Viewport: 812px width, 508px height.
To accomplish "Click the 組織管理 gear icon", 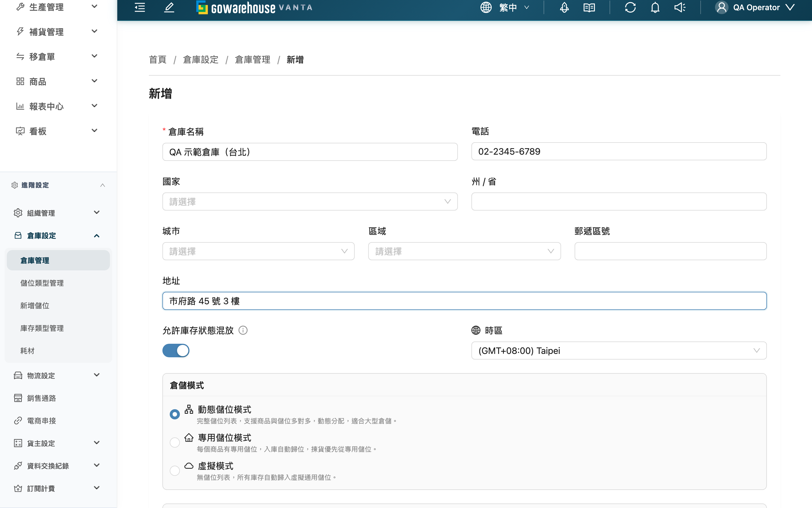I will 18,213.
